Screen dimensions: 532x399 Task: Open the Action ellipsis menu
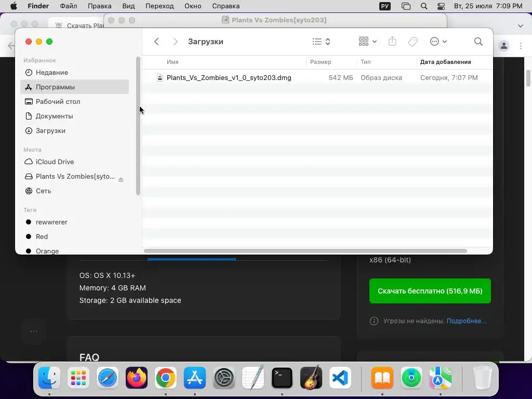tap(438, 42)
